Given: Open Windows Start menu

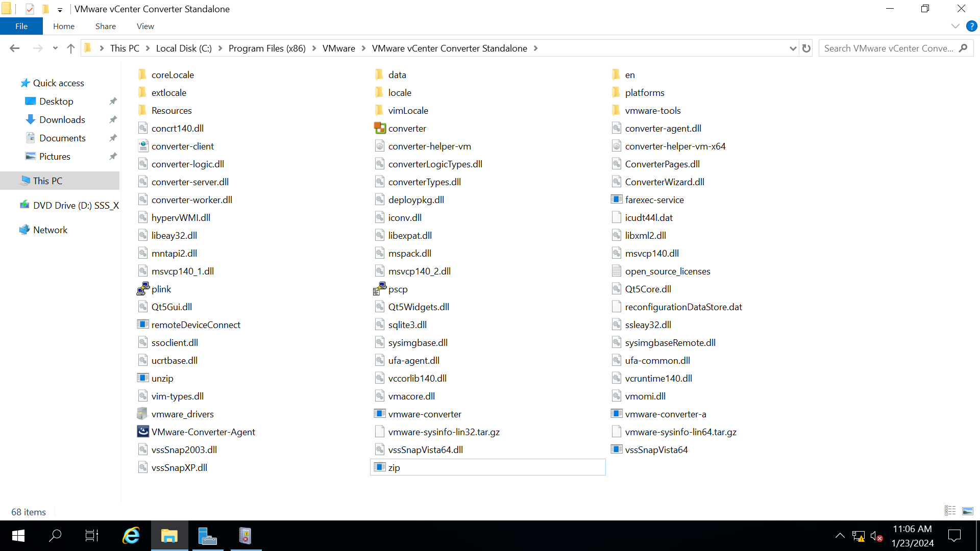Looking at the screenshot, I should pyautogui.click(x=18, y=536).
